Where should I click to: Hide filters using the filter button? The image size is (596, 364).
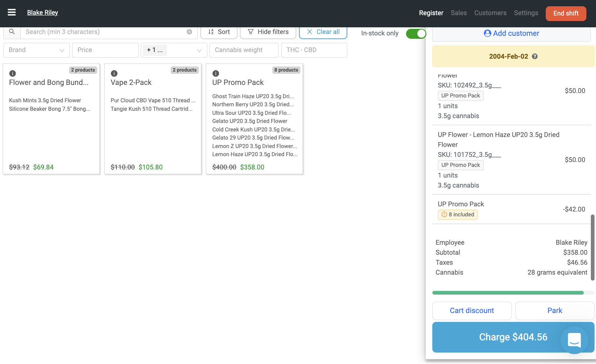pos(268,32)
